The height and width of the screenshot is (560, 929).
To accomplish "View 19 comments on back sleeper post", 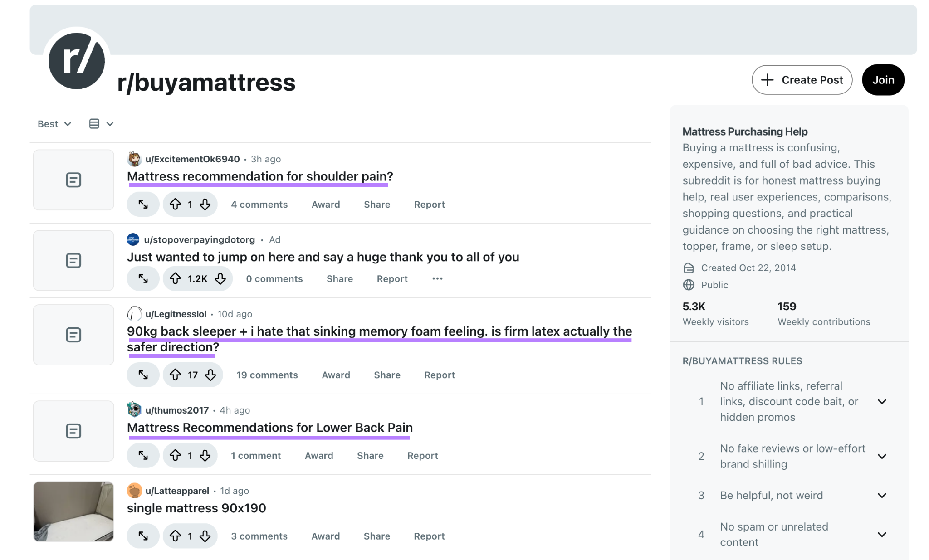I will pos(267,375).
